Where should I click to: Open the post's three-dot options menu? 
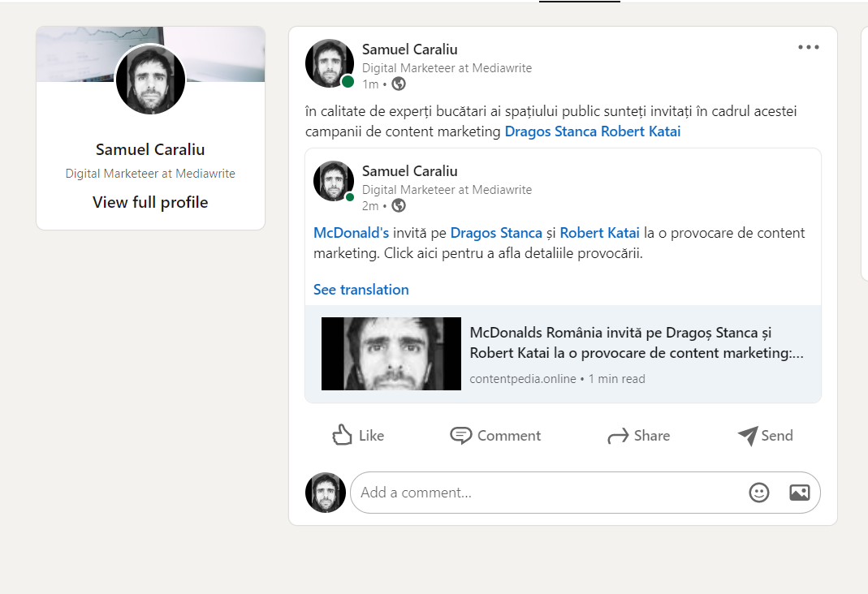pyautogui.click(x=808, y=48)
